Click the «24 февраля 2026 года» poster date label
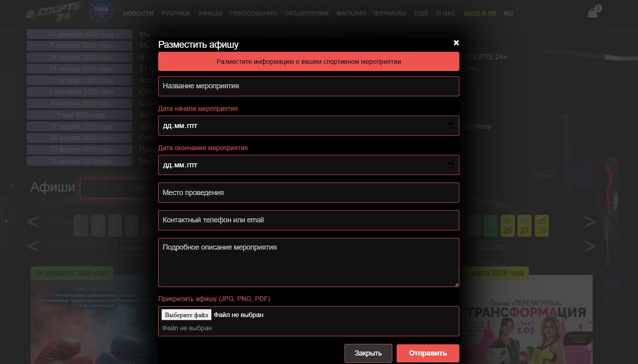 pyautogui.click(x=72, y=273)
